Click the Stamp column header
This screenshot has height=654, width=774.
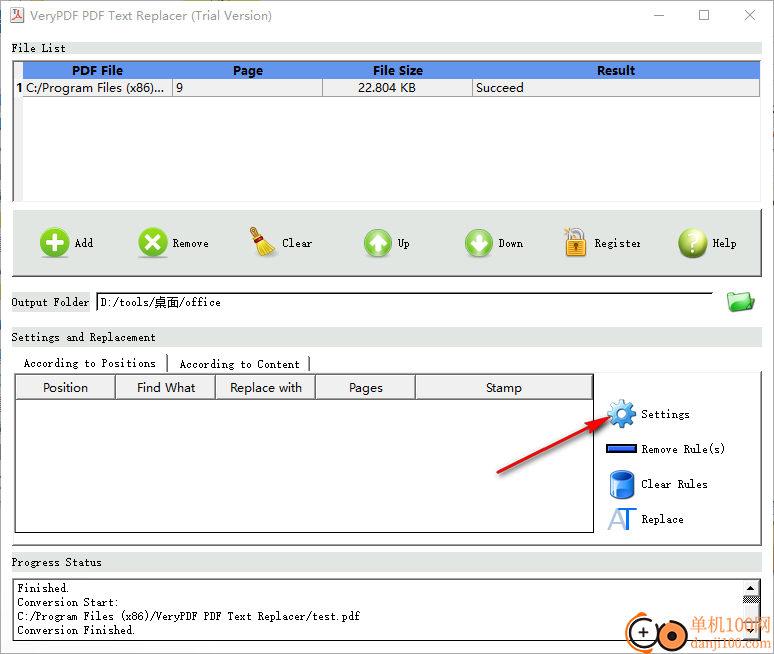tap(503, 387)
